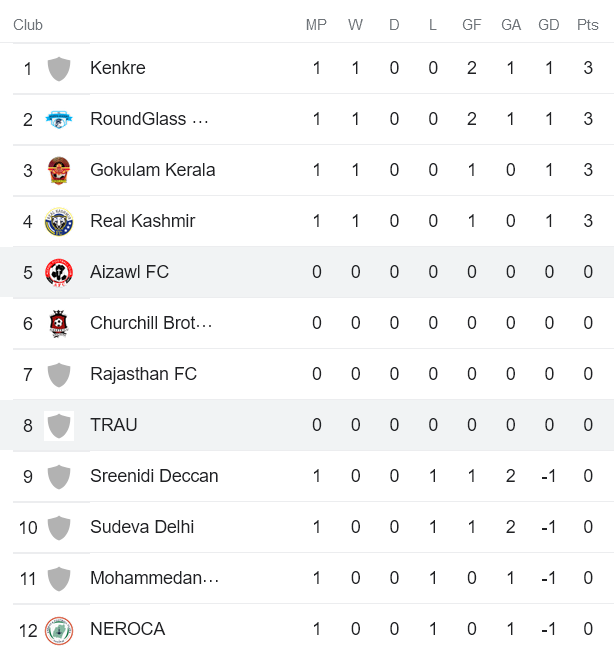Click the Sudeva Delhi shield icon
The width and height of the screenshot is (614, 668).
coord(59,528)
